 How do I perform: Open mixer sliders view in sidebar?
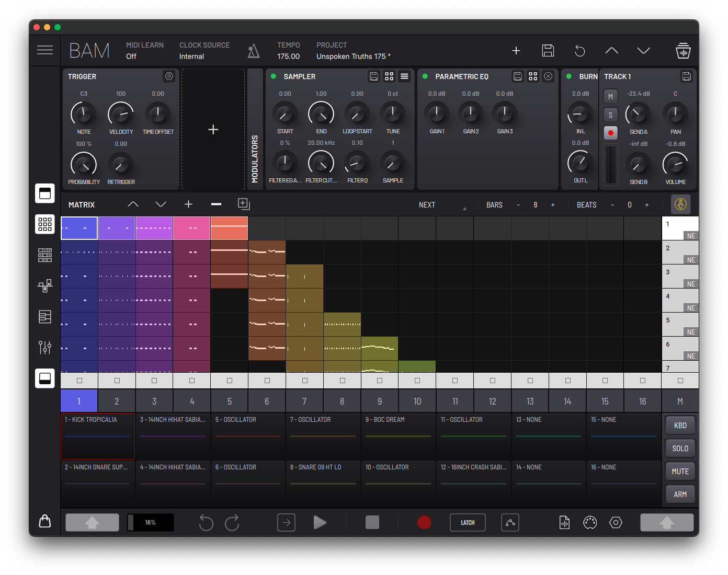pos(45,348)
